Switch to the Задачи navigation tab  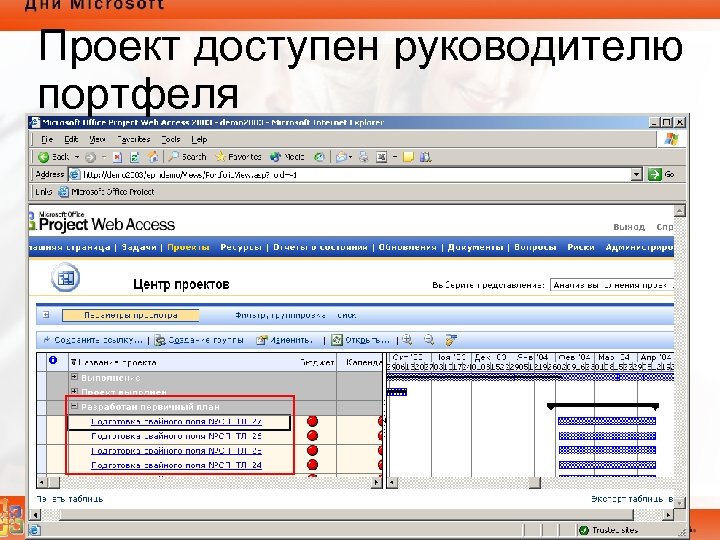139,247
